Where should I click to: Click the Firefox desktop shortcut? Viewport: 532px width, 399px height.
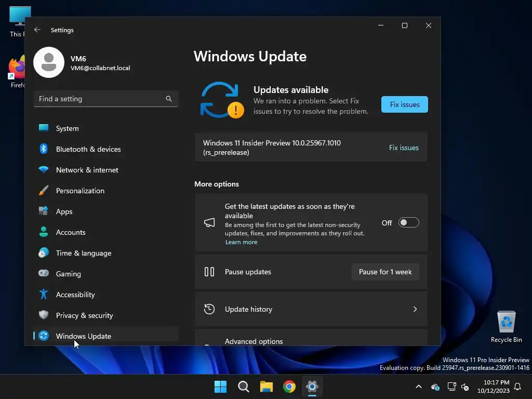(16, 72)
